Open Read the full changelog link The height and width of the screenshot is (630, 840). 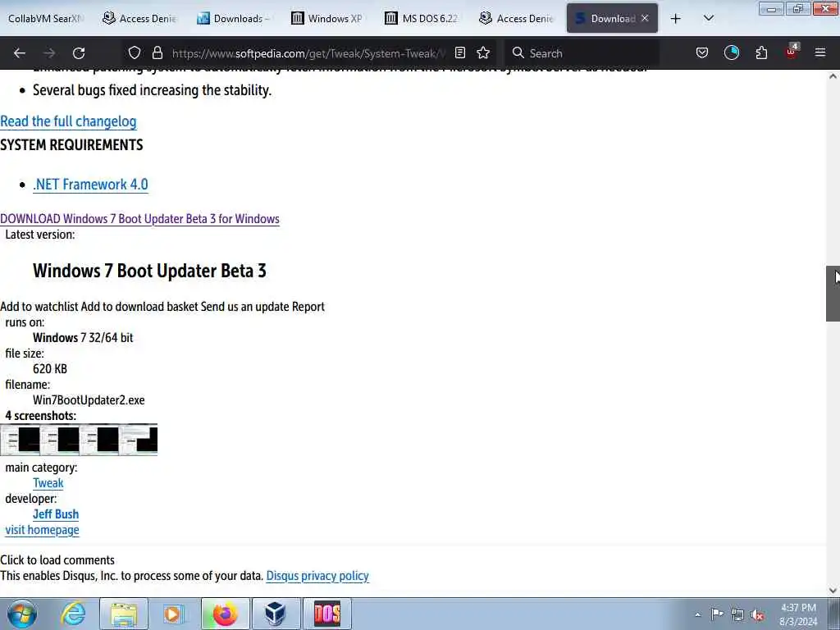tap(68, 121)
